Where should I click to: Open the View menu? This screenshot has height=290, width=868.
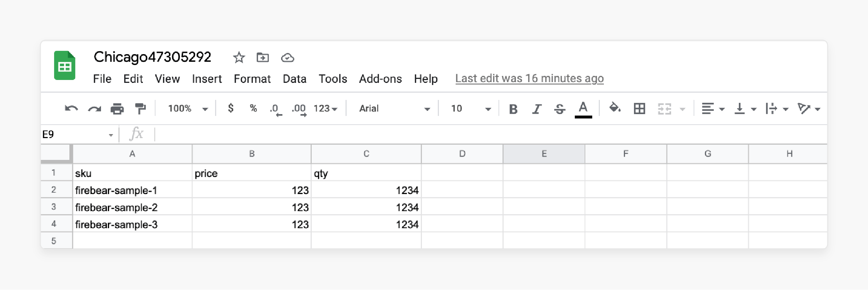[x=167, y=79]
